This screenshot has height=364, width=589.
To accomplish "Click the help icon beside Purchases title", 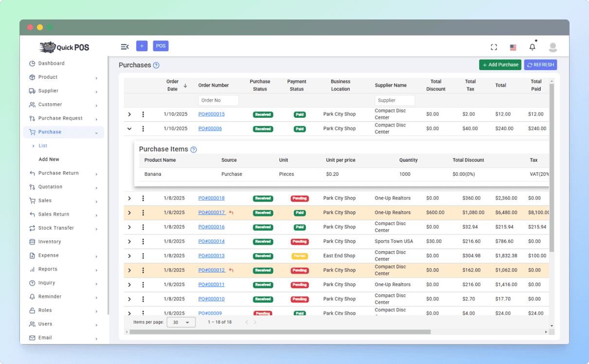I will (x=156, y=65).
